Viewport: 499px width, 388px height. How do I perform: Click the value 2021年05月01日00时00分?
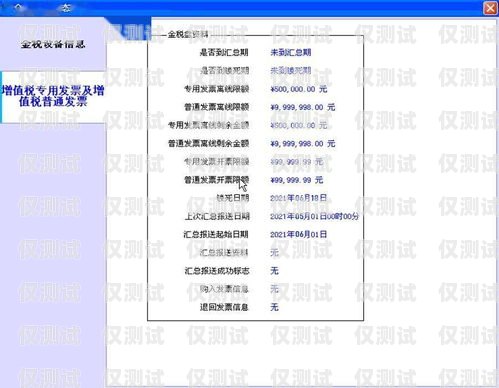(x=315, y=216)
